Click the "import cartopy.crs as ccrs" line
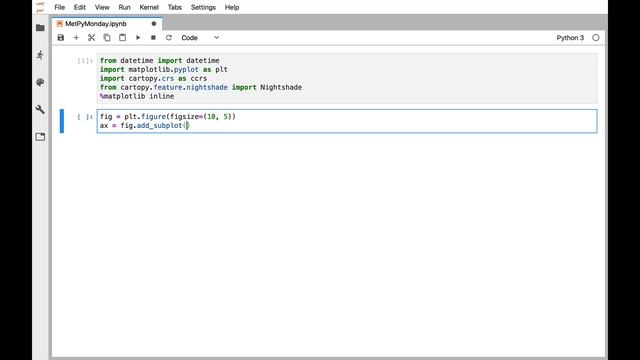The width and height of the screenshot is (640, 360). click(x=153, y=78)
